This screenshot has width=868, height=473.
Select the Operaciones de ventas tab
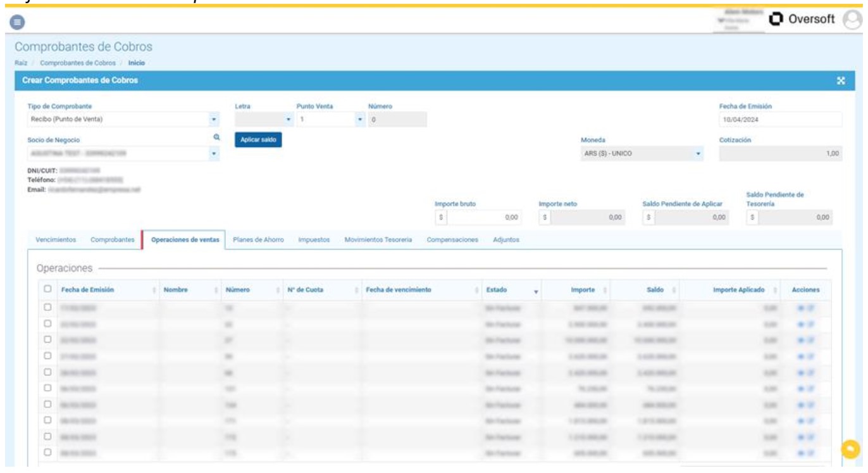click(184, 240)
